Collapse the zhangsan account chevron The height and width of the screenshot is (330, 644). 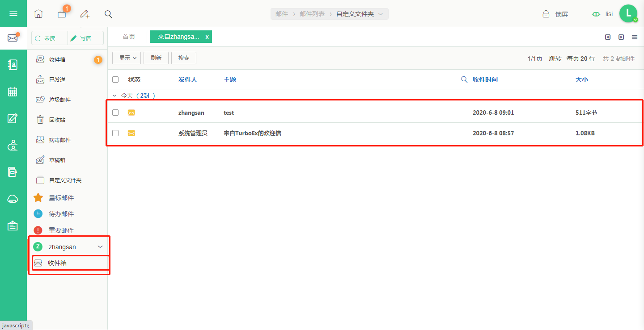(x=100, y=246)
